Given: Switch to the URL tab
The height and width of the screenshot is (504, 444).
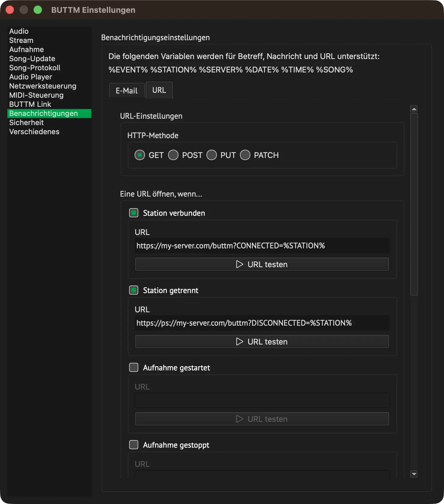Looking at the screenshot, I should click(159, 90).
